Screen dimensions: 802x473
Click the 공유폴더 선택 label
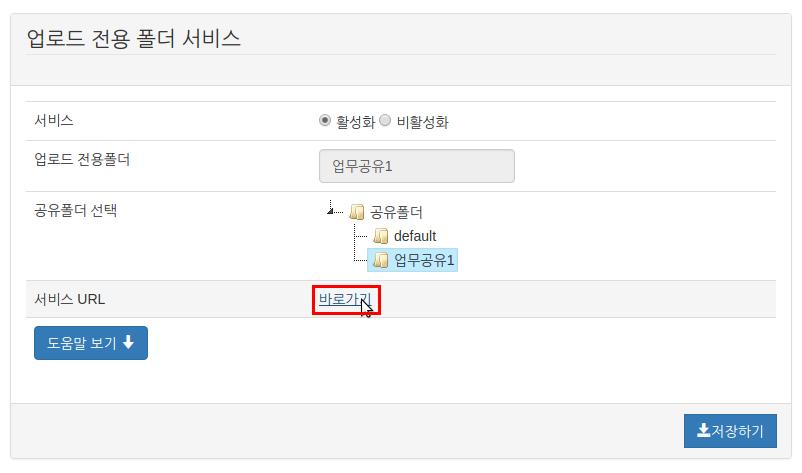pos(76,210)
